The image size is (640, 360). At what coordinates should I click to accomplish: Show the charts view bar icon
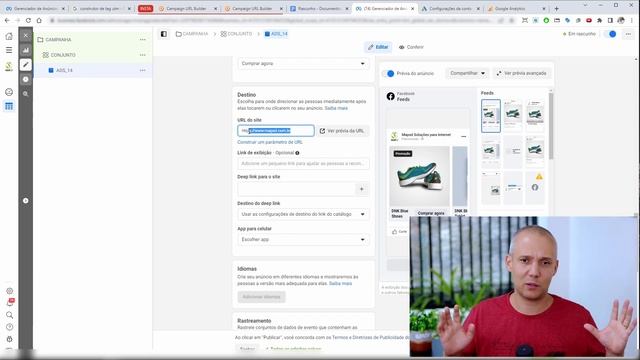[x=26, y=50]
